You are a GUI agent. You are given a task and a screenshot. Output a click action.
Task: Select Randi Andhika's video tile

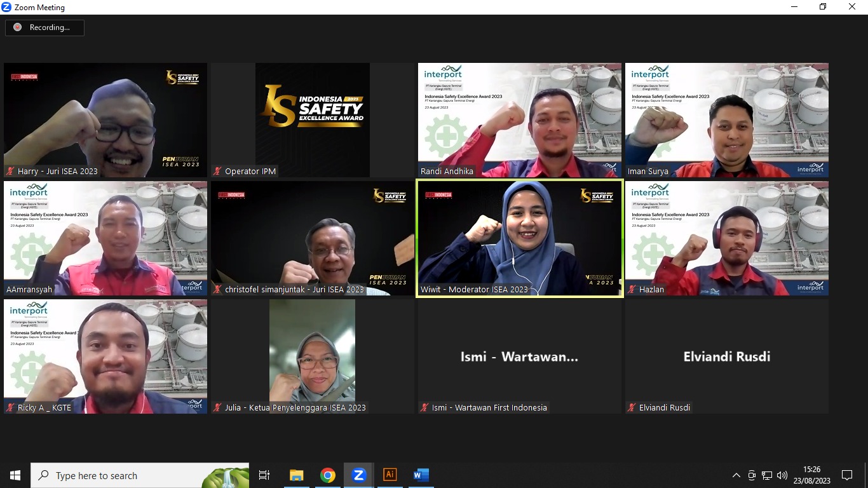point(520,120)
